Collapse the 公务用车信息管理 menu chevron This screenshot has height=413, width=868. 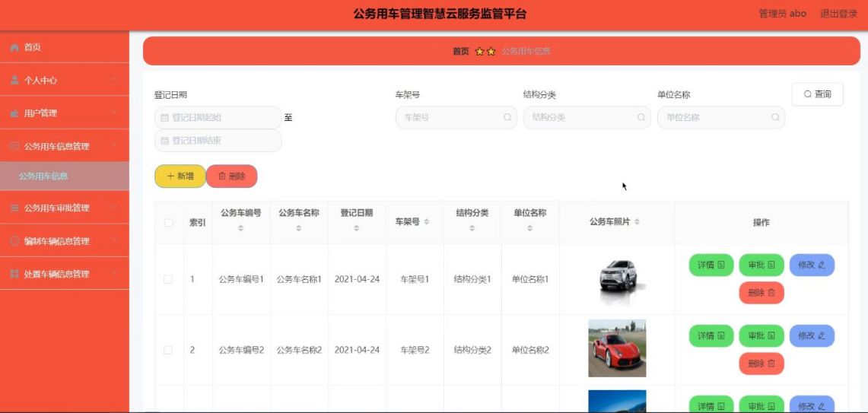[x=114, y=145]
